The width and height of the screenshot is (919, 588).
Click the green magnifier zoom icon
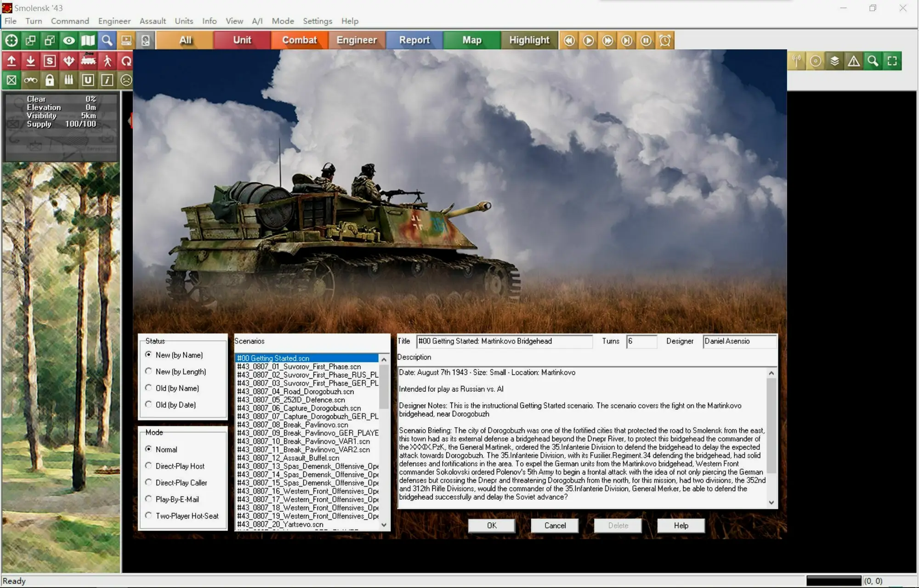click(x=873, y=61)
